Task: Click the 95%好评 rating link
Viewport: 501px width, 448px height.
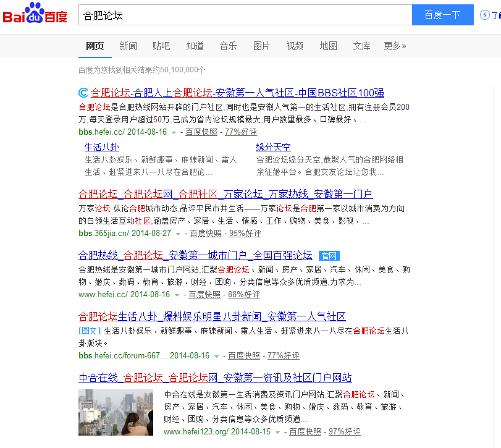Action: click(x=245, y=233)
